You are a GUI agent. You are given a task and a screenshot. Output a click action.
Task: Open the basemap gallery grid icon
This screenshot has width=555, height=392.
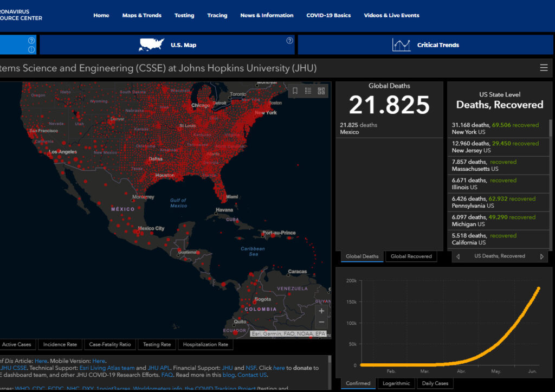tap(321, 91)
